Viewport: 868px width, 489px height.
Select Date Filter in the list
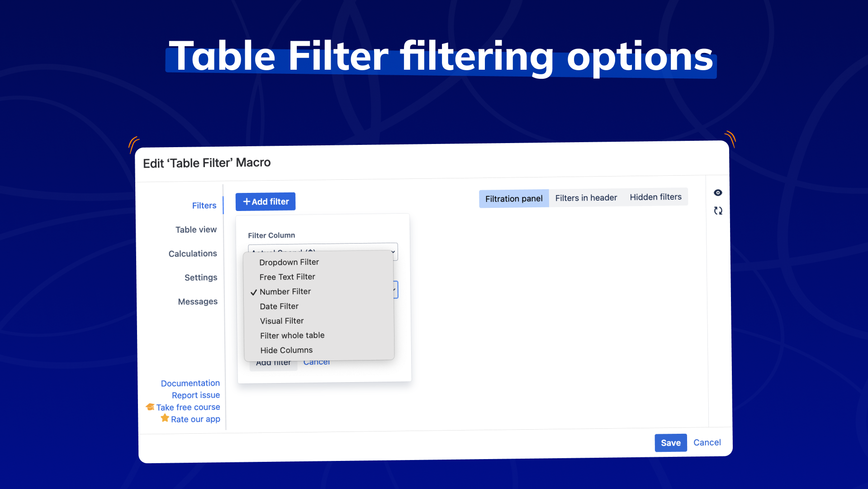click(x=279, y=307)
